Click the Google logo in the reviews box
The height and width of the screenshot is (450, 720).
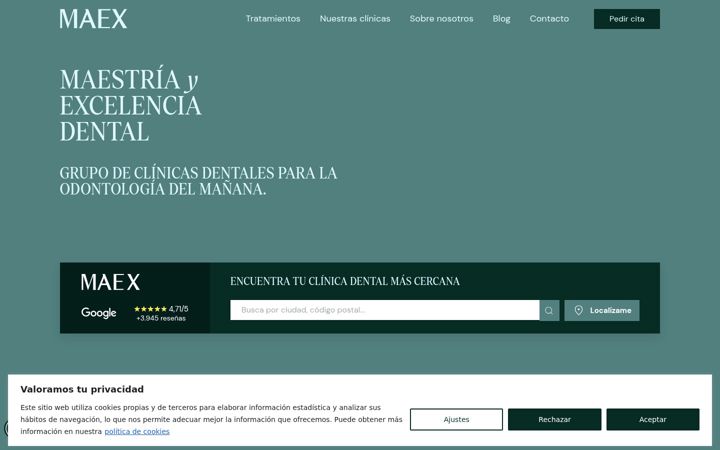click(99, 313)
